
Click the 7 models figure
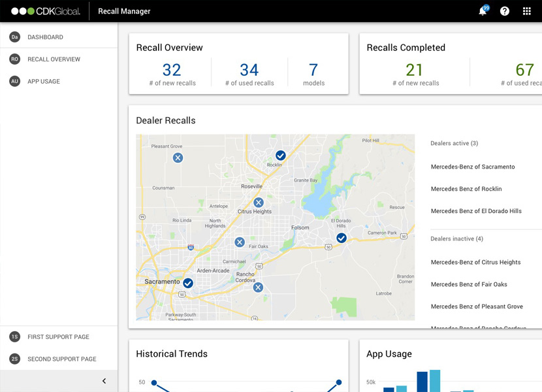313,70
